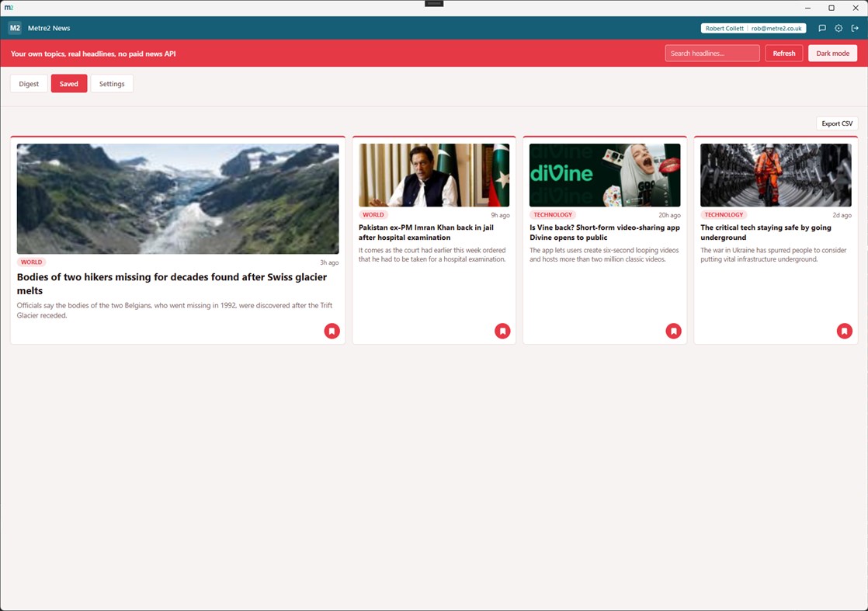Unsave the Swiss glacier hikers article bookmark
The image size is (868, 611).
point(332,331)
